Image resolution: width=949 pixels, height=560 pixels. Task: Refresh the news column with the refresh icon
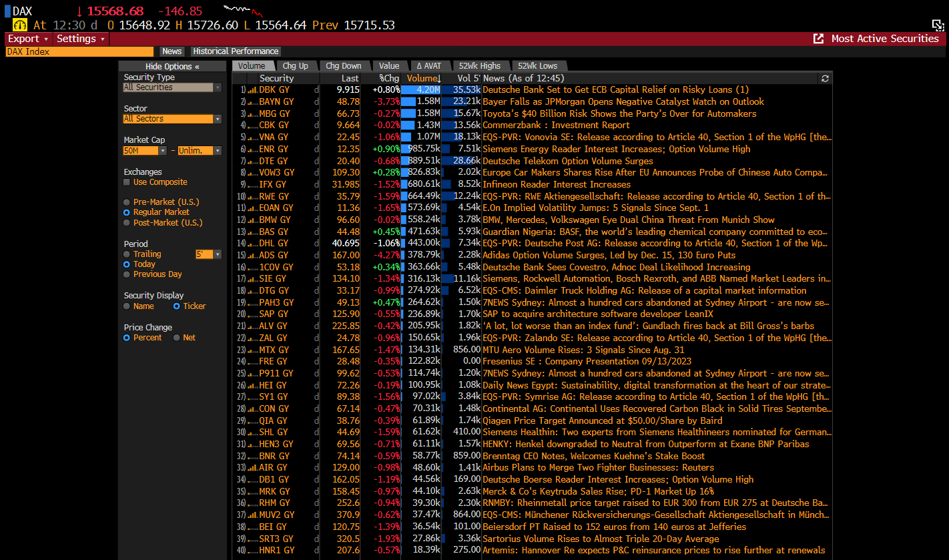coord(825,78)
